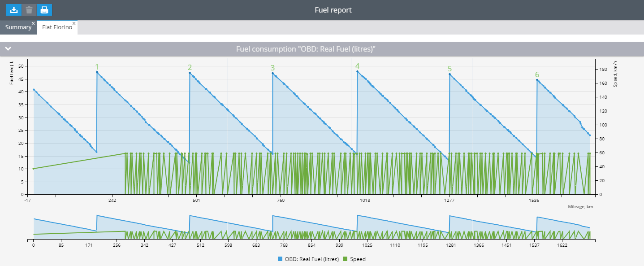Click the 1536 mileage axis tick label
The image size is (644, 266).
pos(534,200)
